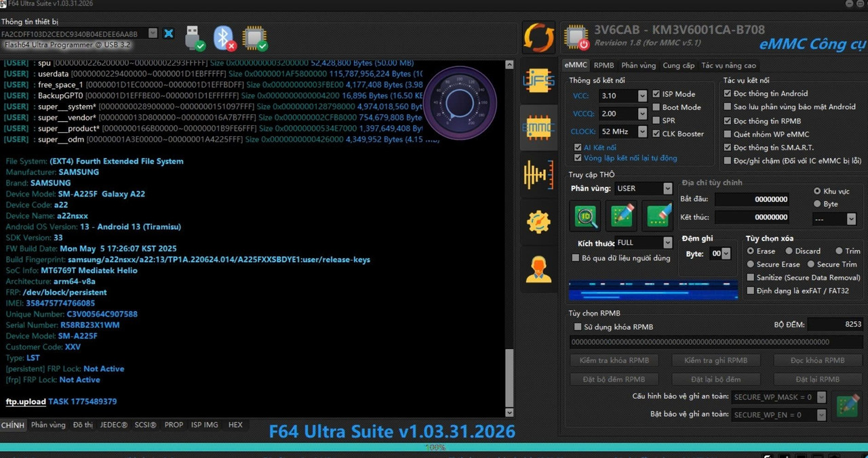Toggle Đọc thông tin S.M.A.R.T. checkbox

pyautogui.click(x=728, y=147)
